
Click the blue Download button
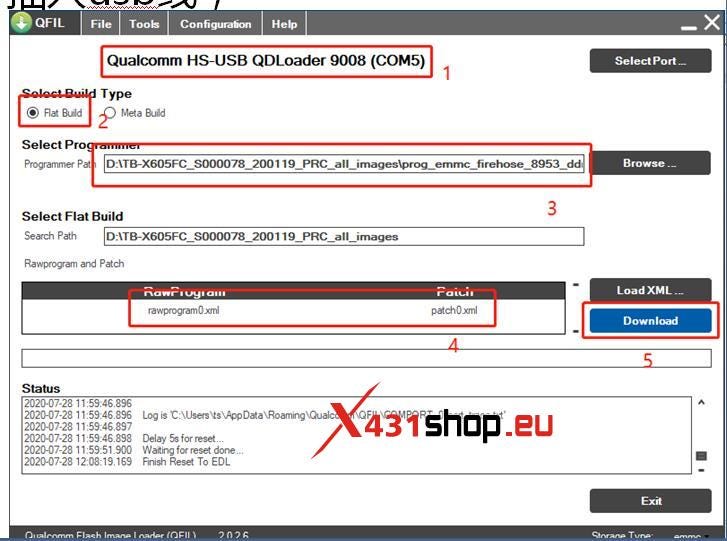point(650,321)
